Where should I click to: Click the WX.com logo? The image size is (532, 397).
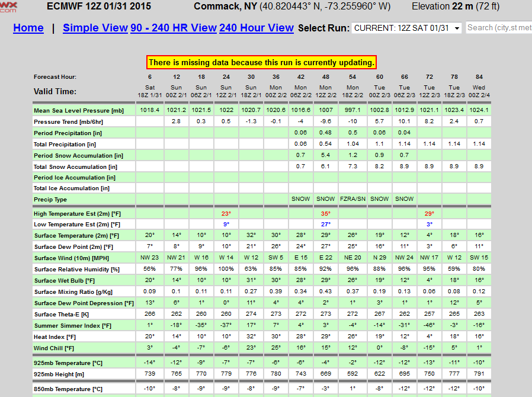coord(8,7)
